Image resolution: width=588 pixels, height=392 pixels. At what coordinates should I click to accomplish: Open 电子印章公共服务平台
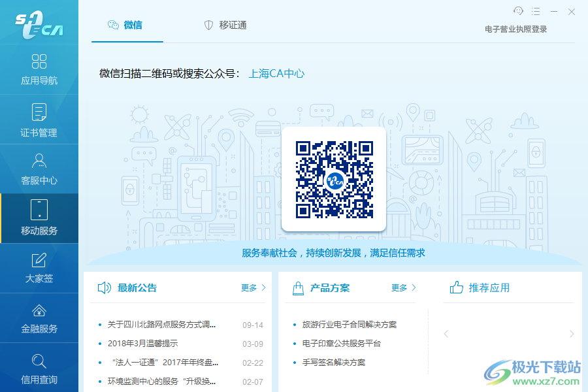[342, 343]
